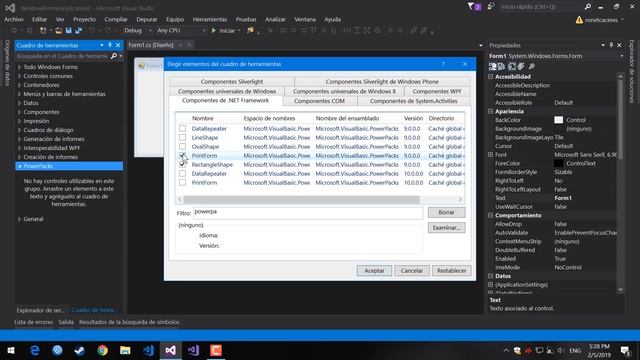Viewport: 640px width, 360px height.
Task: Open Property Pages wrench icon
Action: pyautogui.click(x=531, y=66)
